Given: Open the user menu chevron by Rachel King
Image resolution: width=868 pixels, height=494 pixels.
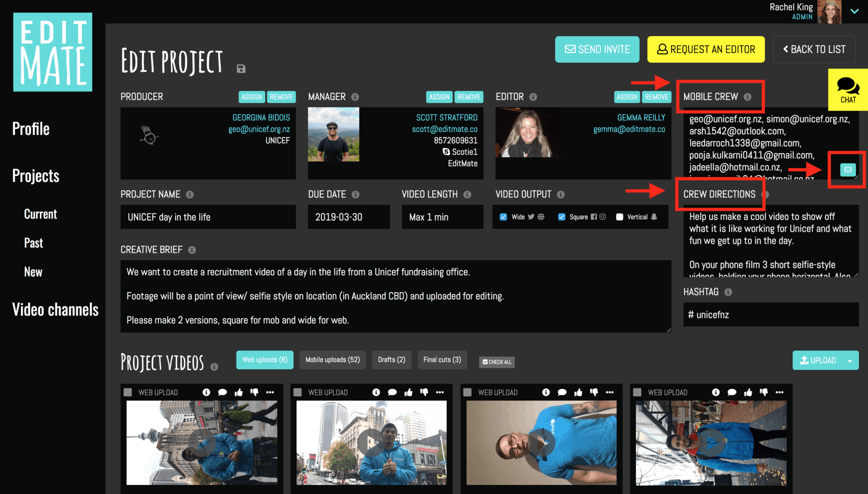Looking at the screenshot, I should [854, 11].
